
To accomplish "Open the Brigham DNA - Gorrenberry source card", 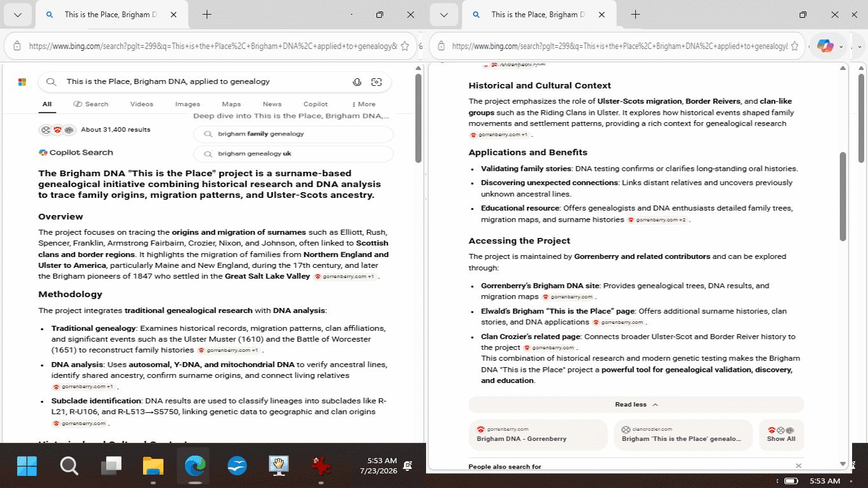I will point(538,435).
